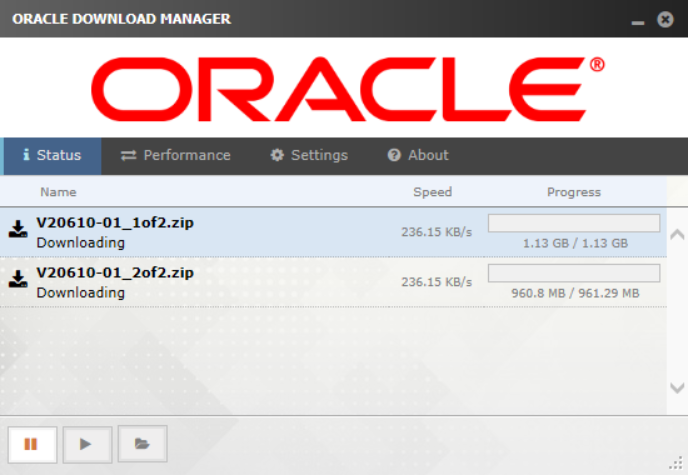This screenshot has height=475, width=688.
Task: Select the V20610-01_1of2.zip file name
Action: [115, 223]
